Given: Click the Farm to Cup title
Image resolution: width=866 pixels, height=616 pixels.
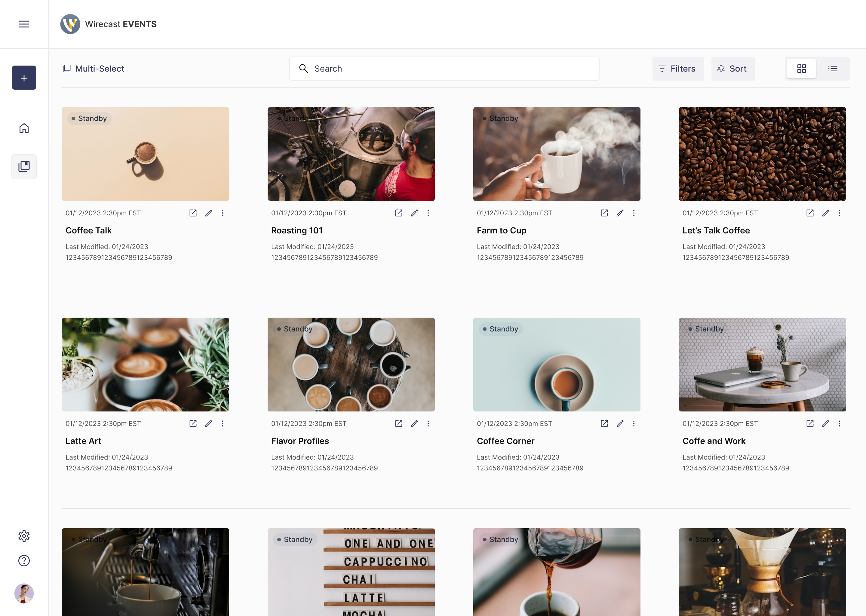Looking at the screenshot, I should pos(502,230).
